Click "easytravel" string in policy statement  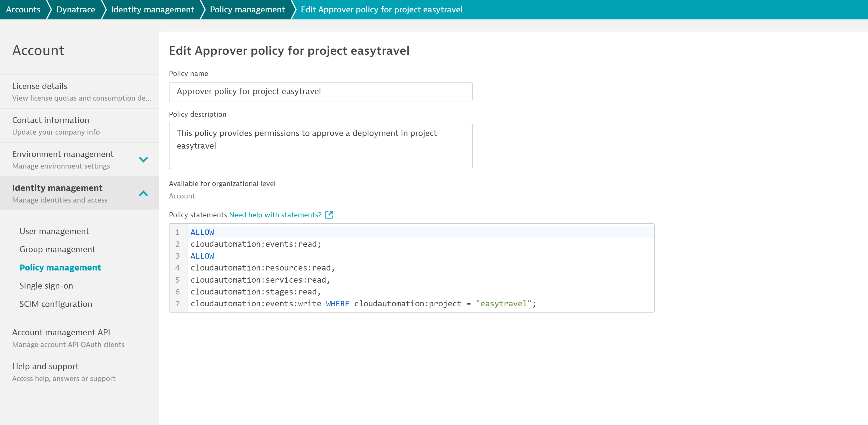[503, 303]
